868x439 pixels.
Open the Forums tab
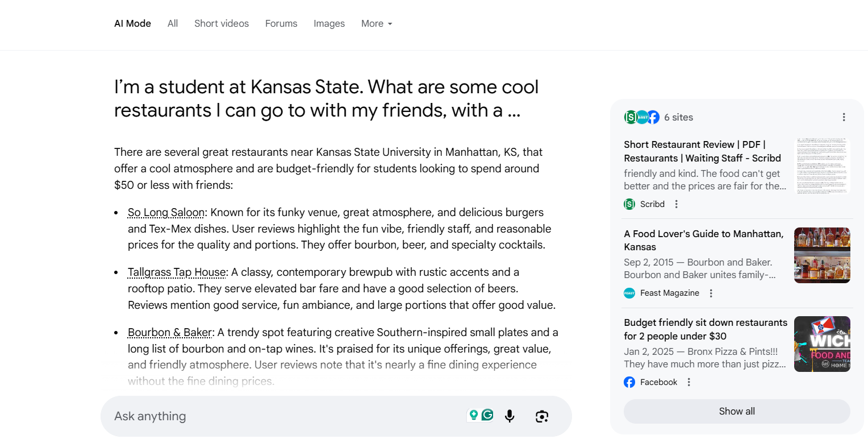coord(281,23)
